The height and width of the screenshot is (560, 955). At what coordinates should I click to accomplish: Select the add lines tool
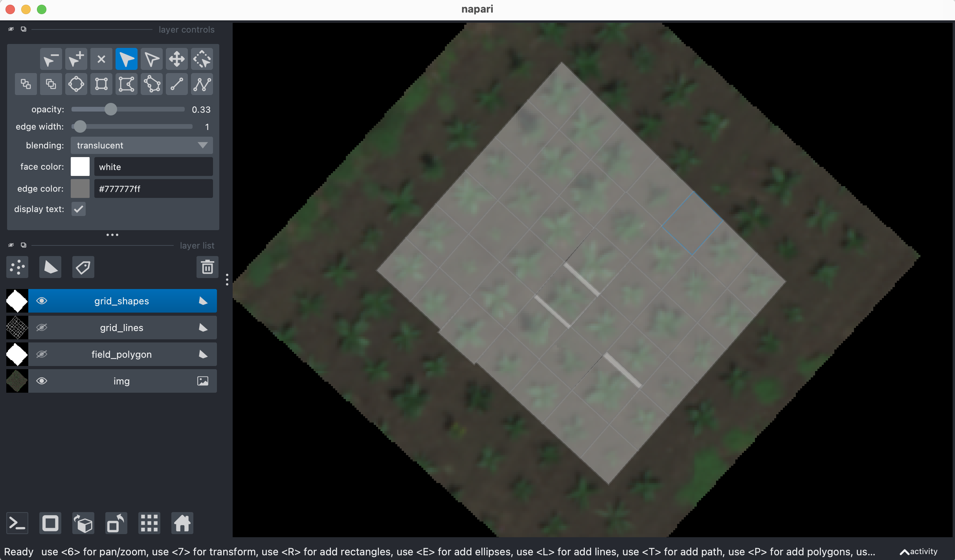pyautogui.click(x=176, y=84)
